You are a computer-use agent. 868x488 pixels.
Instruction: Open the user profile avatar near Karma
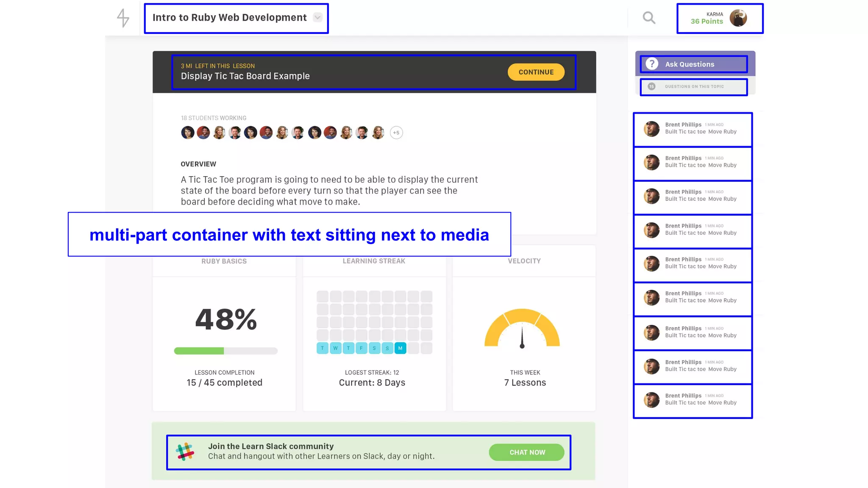point(738,18)
